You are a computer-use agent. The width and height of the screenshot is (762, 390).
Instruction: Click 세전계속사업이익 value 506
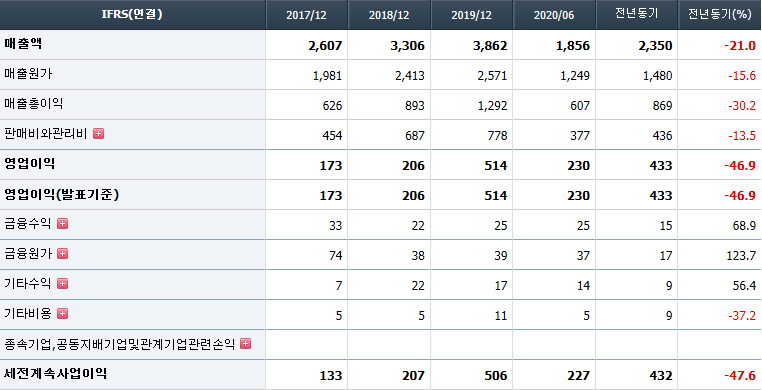pos(496,376)
